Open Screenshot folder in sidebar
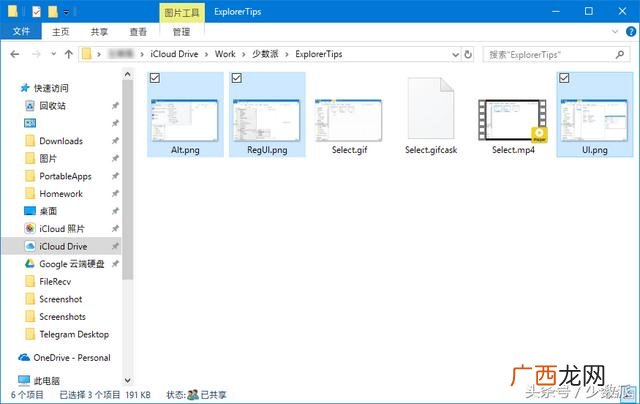Image resolution: width=640 pixels, height=404 pixels. pyautogui.click(x=60, y=299)
